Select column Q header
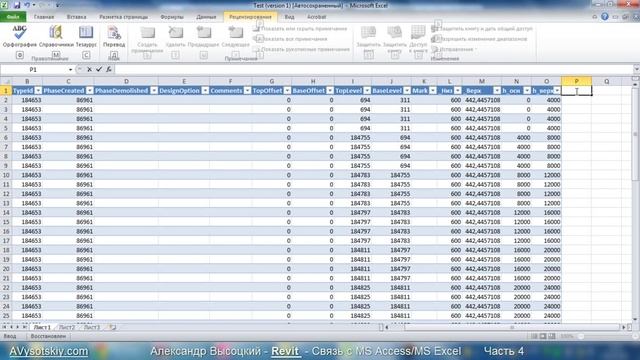This screenshot has height=360, width=640. tap(607, 81)
